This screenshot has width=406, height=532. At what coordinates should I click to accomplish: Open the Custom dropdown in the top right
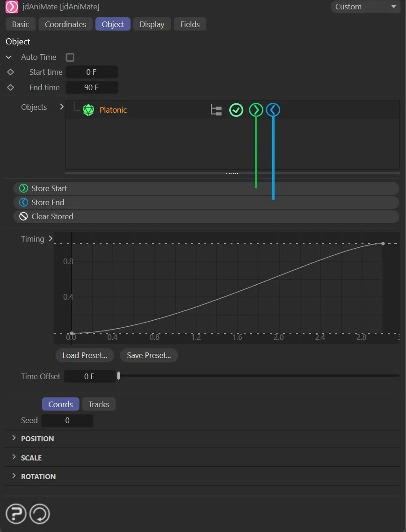click(365, 7)
